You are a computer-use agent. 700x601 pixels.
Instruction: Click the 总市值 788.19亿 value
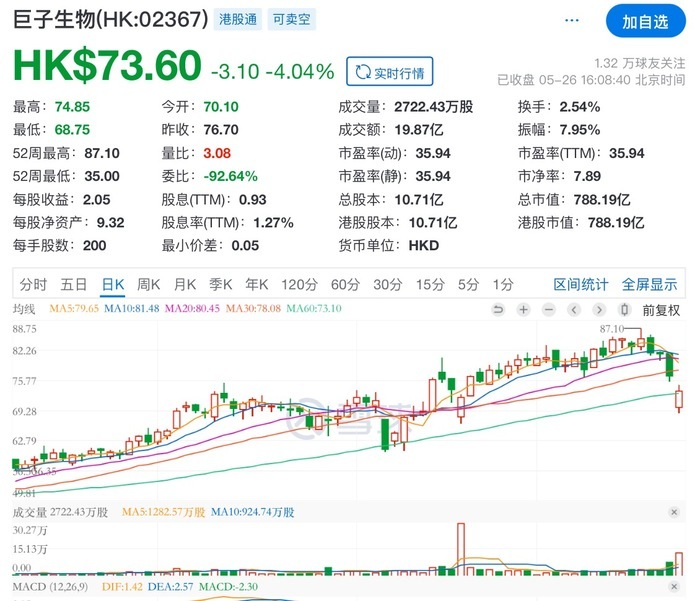(x=602, y=200)
